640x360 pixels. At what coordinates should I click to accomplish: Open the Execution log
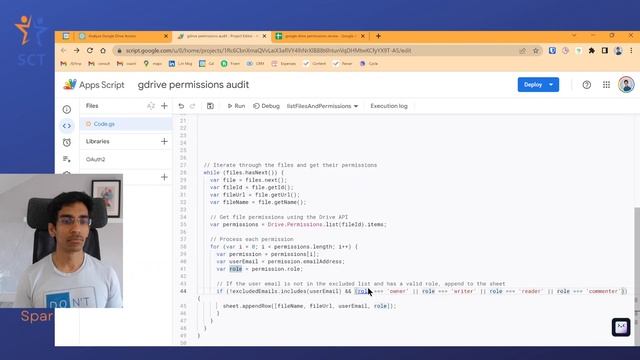389,106
